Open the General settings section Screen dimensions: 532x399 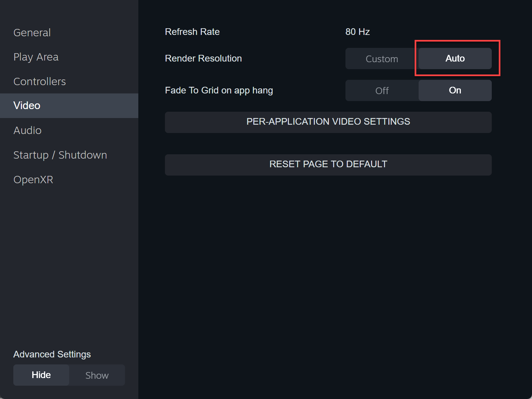click(32, 32)
